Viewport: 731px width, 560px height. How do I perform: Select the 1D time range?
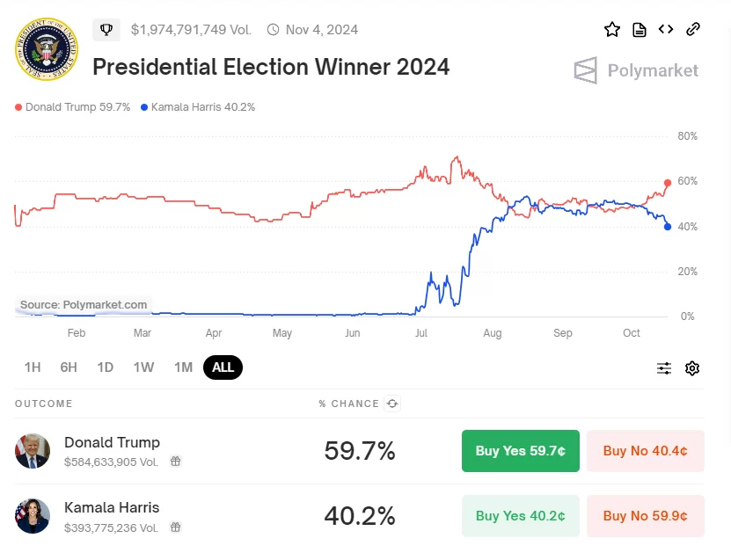click(105, 367)
